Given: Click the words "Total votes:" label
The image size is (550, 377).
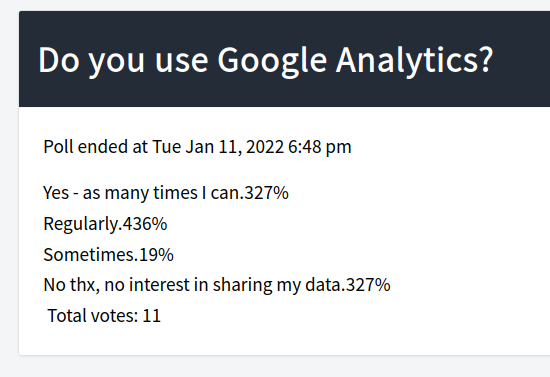Looking at the screenshot, I should 93,316.
